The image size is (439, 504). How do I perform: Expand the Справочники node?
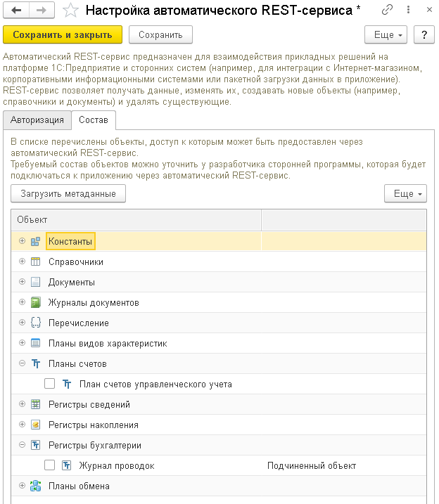(22, 261)
